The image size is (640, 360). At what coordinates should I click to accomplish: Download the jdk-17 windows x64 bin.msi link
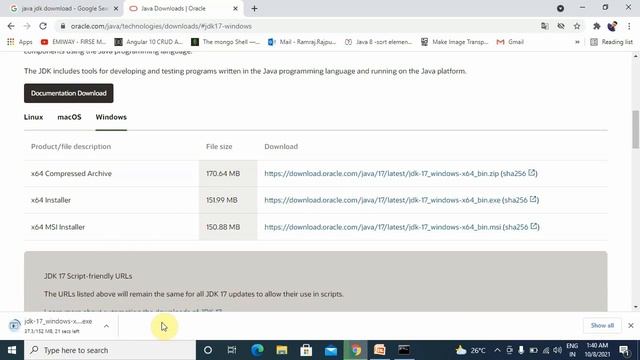click(383, 227)
